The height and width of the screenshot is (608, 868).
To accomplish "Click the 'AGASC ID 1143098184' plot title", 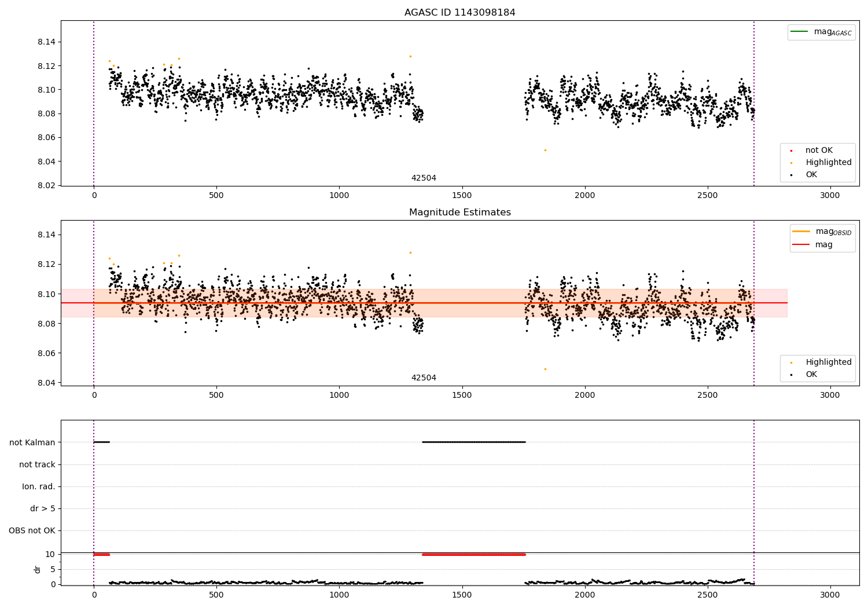I will (x=459, y=12).
